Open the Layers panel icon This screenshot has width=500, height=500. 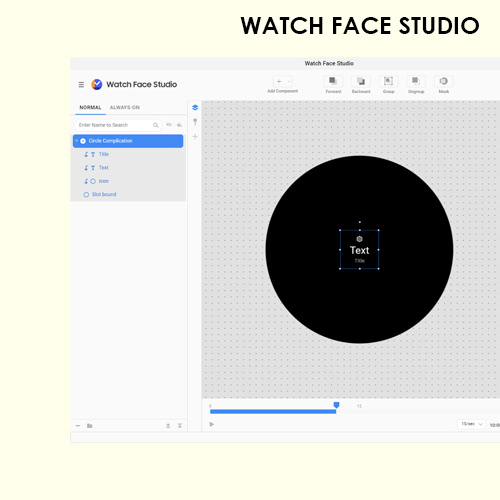(x=195, y=107)
